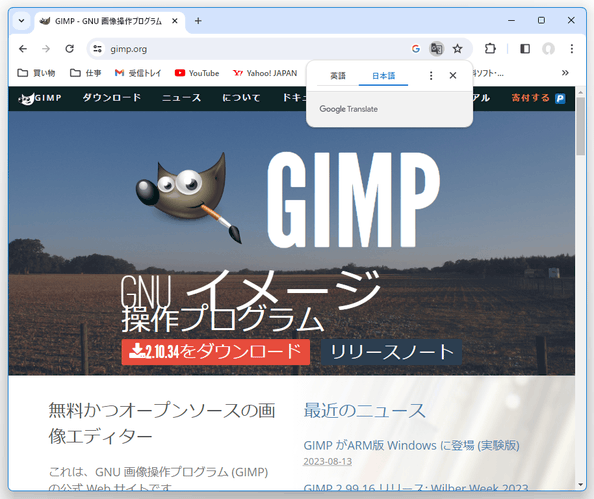This screenshot has height=499, width=594.
Task: Open ダウンロード in site navigation
Action: coord(112,98)
